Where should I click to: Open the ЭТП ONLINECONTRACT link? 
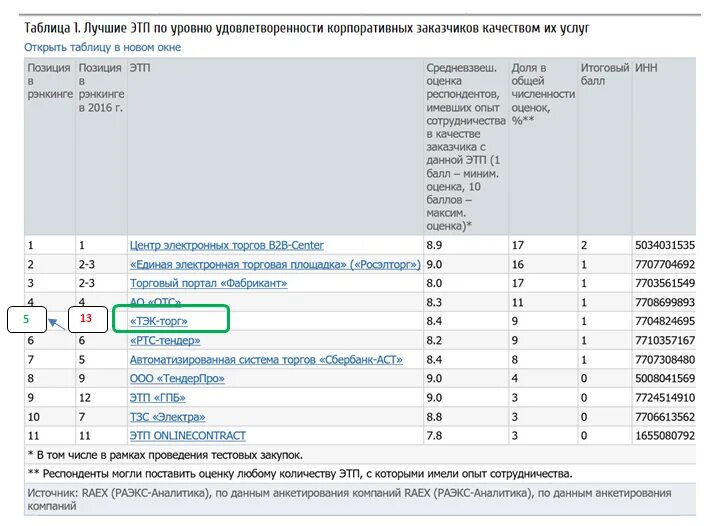[188, 436]
